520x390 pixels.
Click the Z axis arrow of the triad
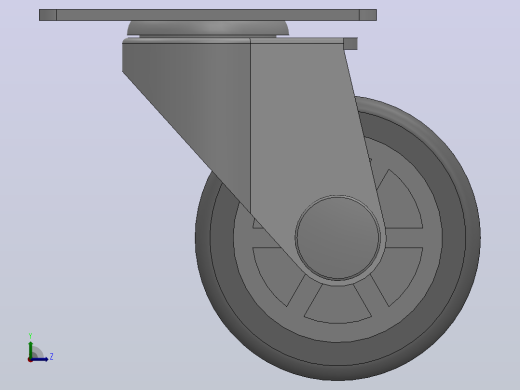(x=39, y=359)
